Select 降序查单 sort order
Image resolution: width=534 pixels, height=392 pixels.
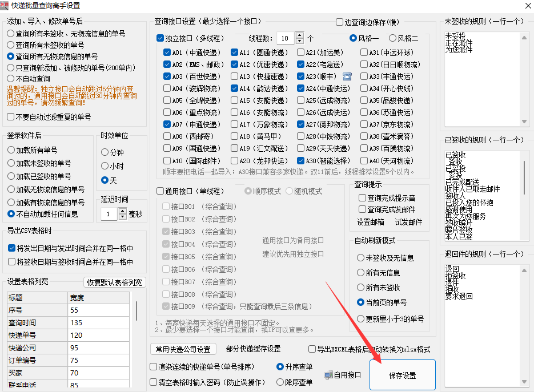click(280, 382)
